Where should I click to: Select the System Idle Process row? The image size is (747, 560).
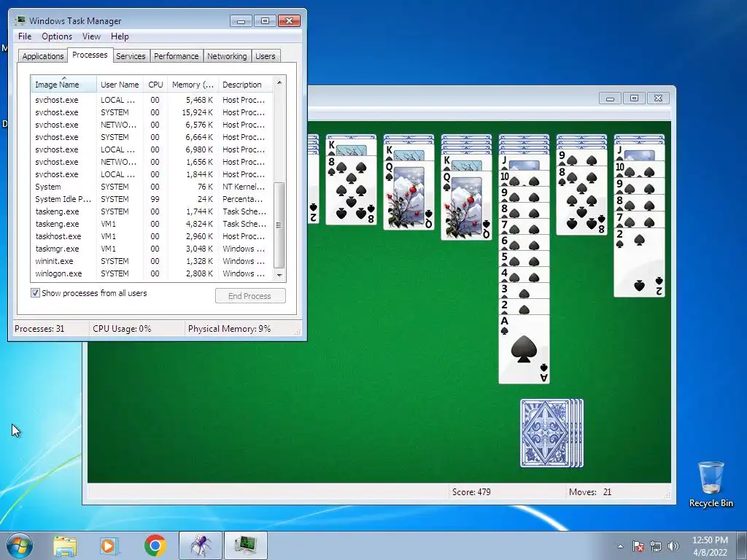[x=152, y=199]
